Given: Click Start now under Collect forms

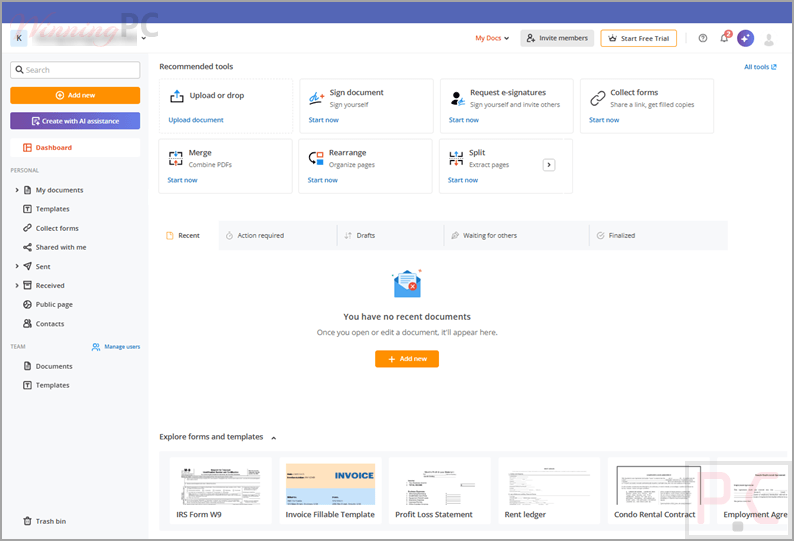Looking at the screenshot, I should click(604, 120).
